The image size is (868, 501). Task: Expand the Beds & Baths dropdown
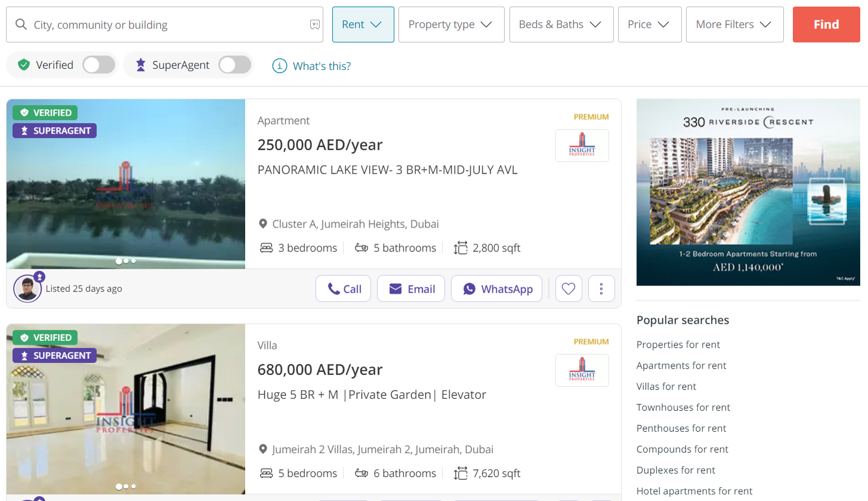click(x=561, y=24)
